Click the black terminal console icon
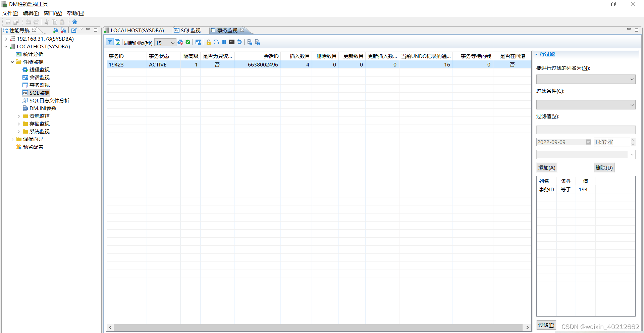 coord(232,42)
